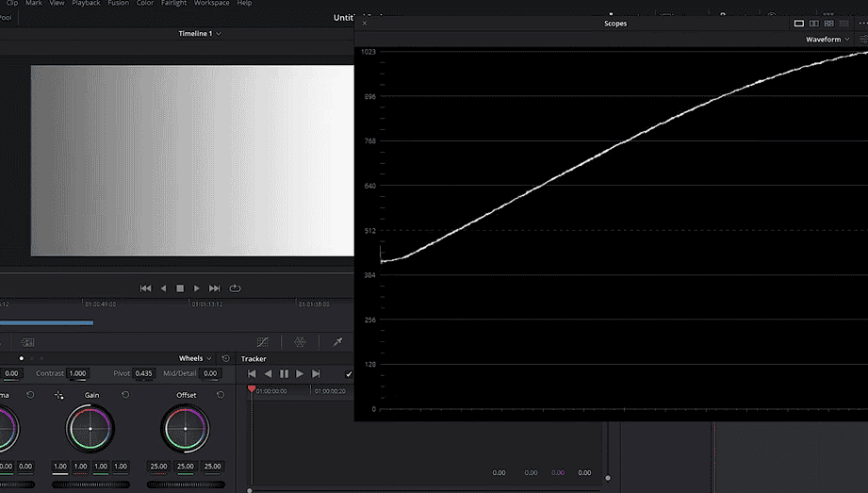Image resolution: width=868 pixels, height=493 pixels.
Task: Click the Pivot value field 0.435
Action: [x=144, y=373]
